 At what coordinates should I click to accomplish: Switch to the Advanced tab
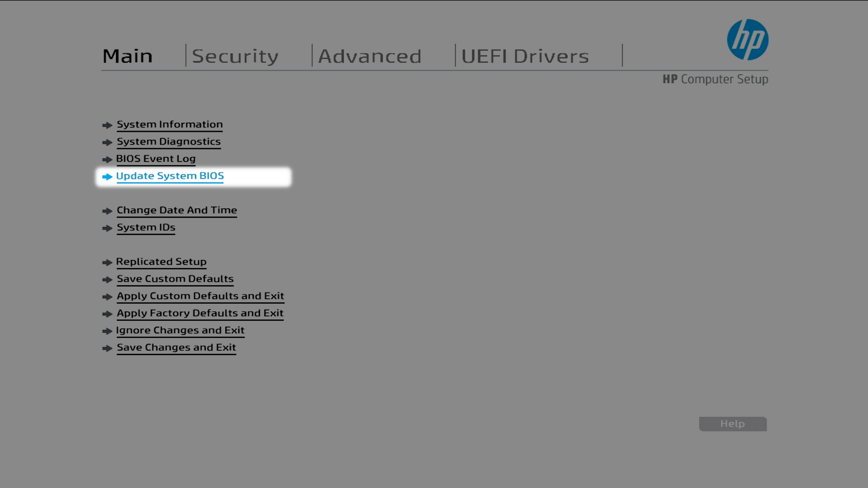click(x=369, y=55)
